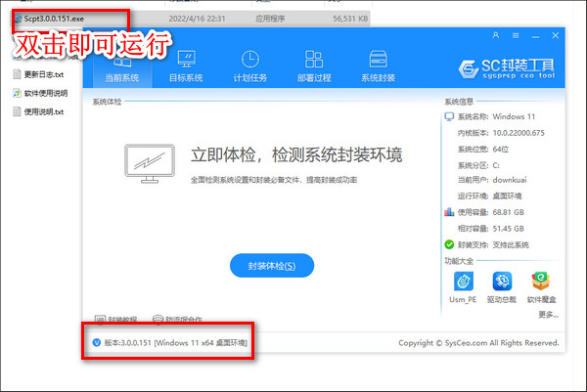Select the 系统封装 tab
The image size is (587, 392).
[378, 67]
